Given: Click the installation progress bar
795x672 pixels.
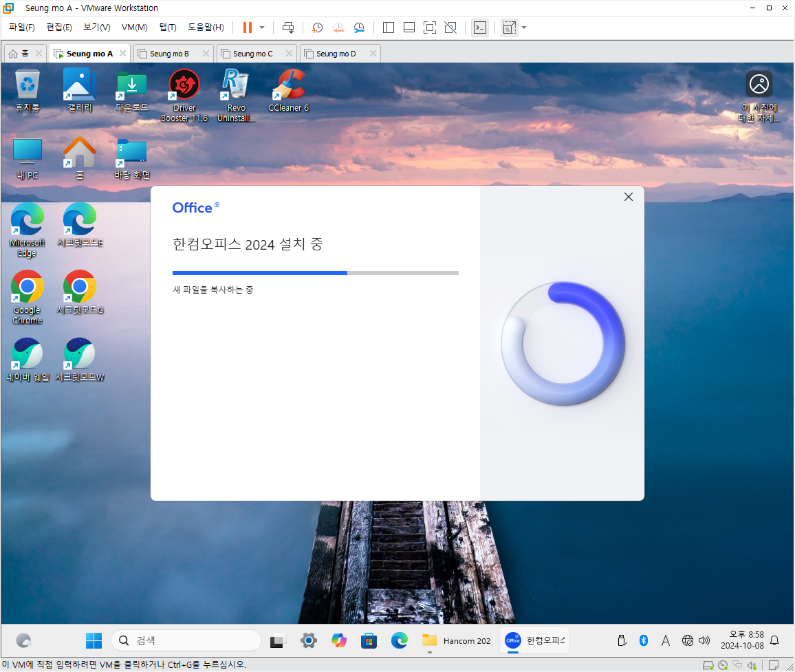Looking at the screenshot, I should click(x=316, y=273).
